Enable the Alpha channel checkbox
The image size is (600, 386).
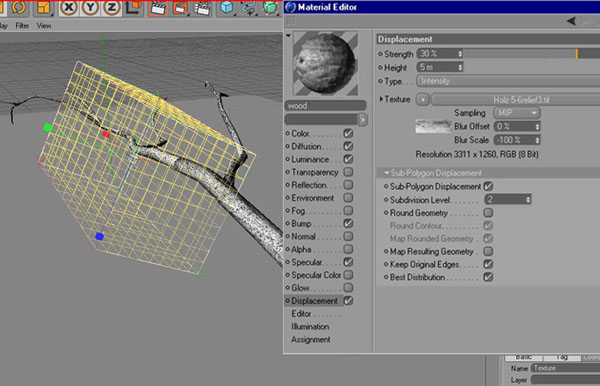[348, 249]
